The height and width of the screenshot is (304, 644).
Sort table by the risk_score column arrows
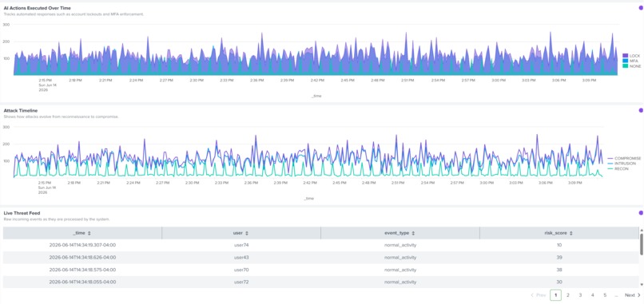tap(571, 233)
